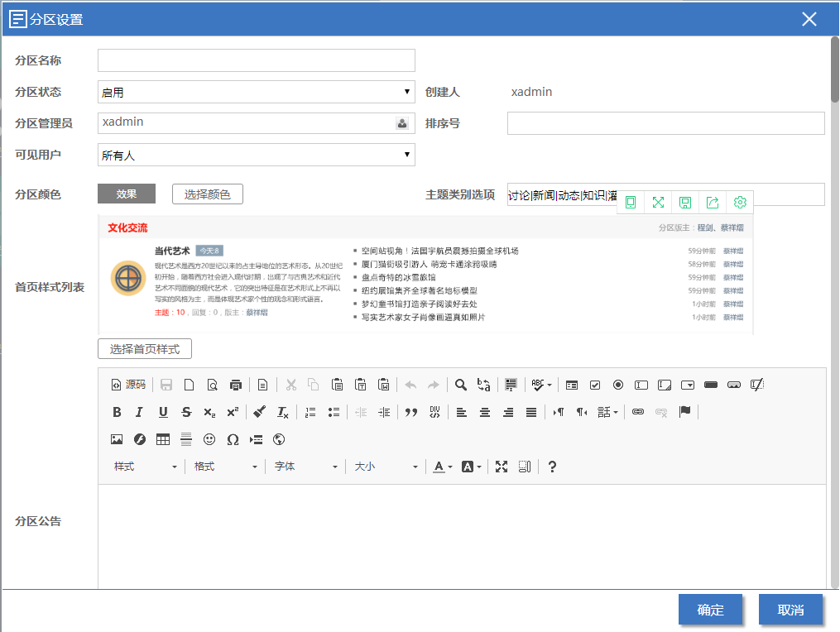Open the 格式 format dropdown
840x632 pixels.
[x=225, y=467]
